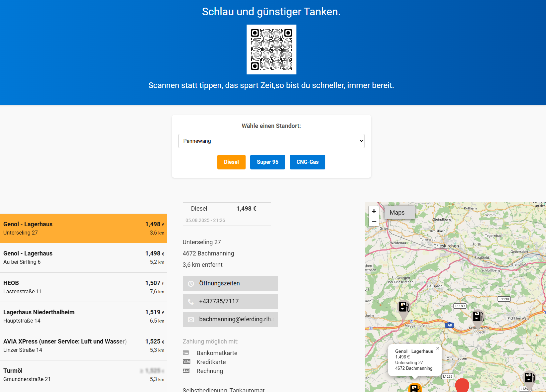
Task: Choose Lagerhaus Niederthalheim from list
Action: point(83,316)
